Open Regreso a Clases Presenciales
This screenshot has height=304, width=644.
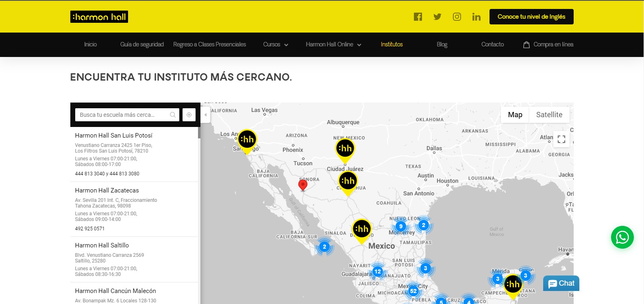pos(209,45)
